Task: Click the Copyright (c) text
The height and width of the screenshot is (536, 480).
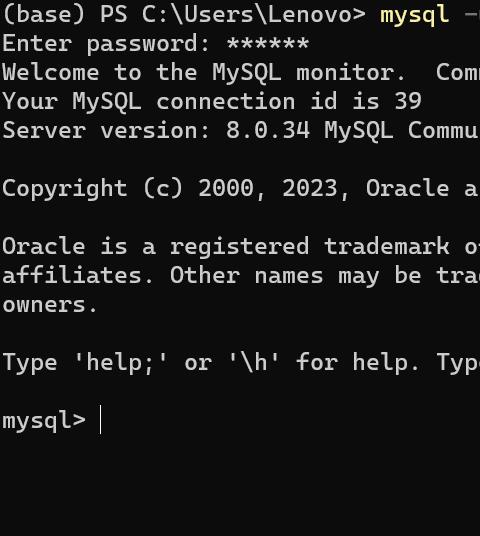Action: pyautogui.click(x=93, y=189)
